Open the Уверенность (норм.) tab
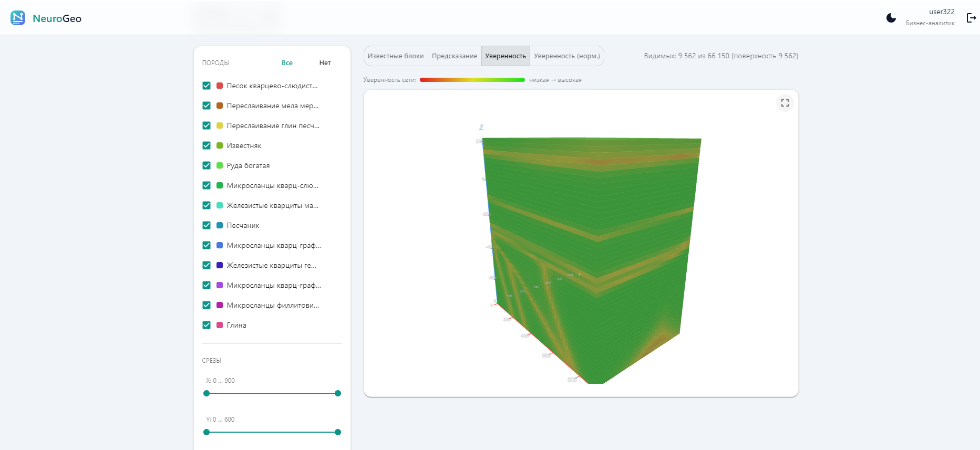The height and width of the screenshot is (450, 980). (x=567, y=56)
